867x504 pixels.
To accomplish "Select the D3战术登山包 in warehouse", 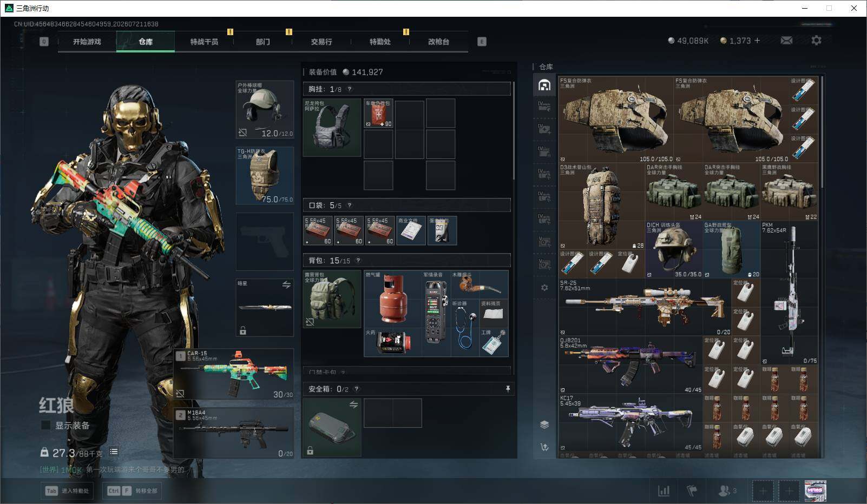I will [602, 207].
